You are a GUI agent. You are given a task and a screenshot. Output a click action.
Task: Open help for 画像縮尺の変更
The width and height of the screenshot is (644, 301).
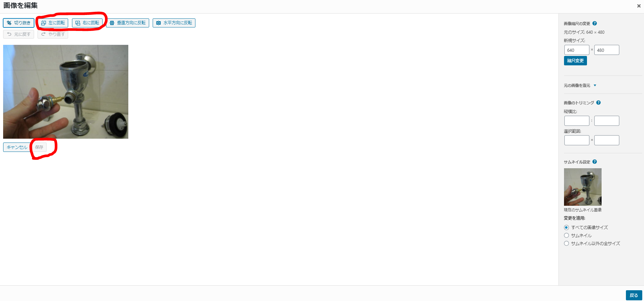pos(595,23)
